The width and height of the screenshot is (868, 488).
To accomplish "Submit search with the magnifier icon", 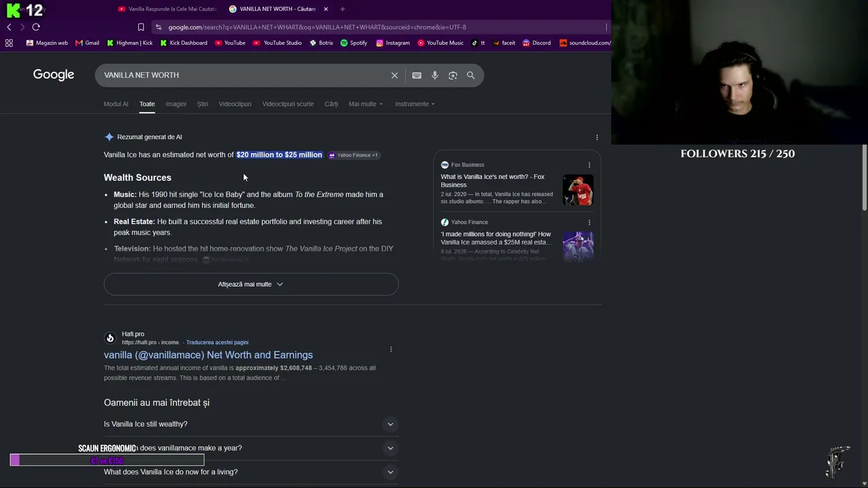I will point(471,75).
